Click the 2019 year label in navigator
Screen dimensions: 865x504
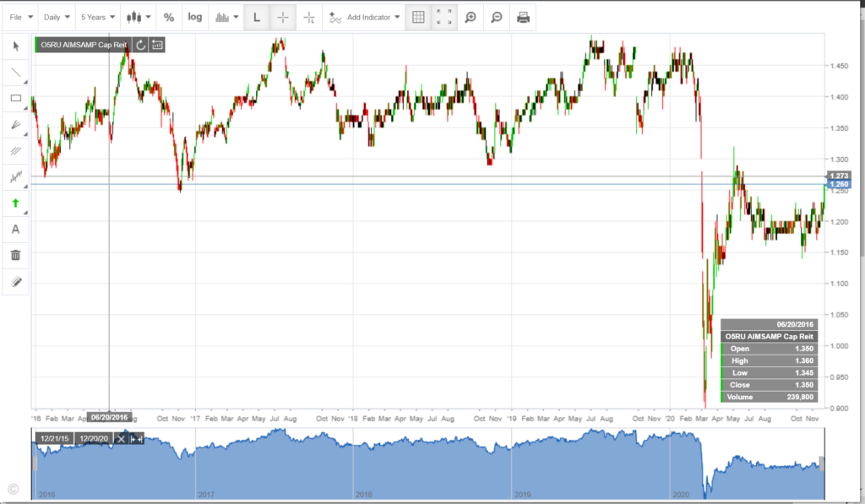pyautogui.click(x=522, y=495)
